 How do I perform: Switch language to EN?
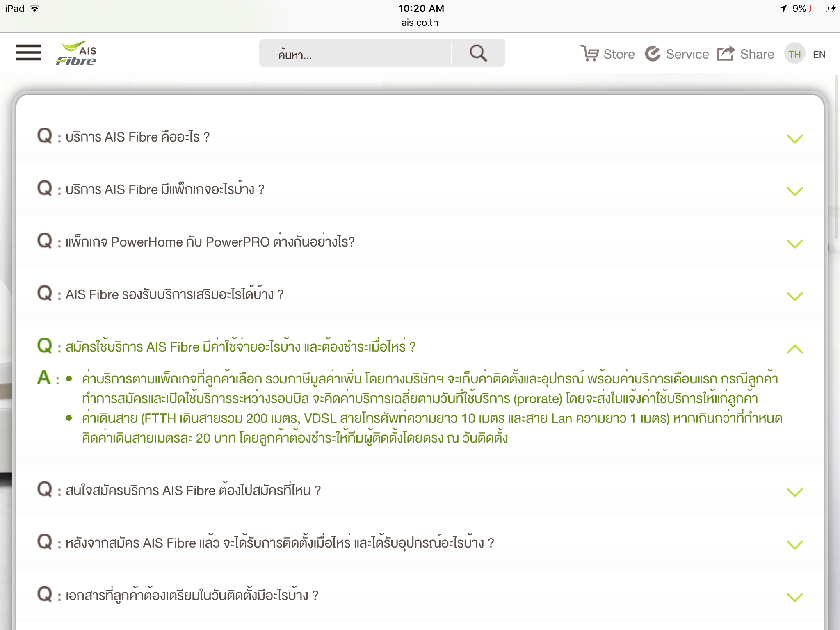pos(819,54)
